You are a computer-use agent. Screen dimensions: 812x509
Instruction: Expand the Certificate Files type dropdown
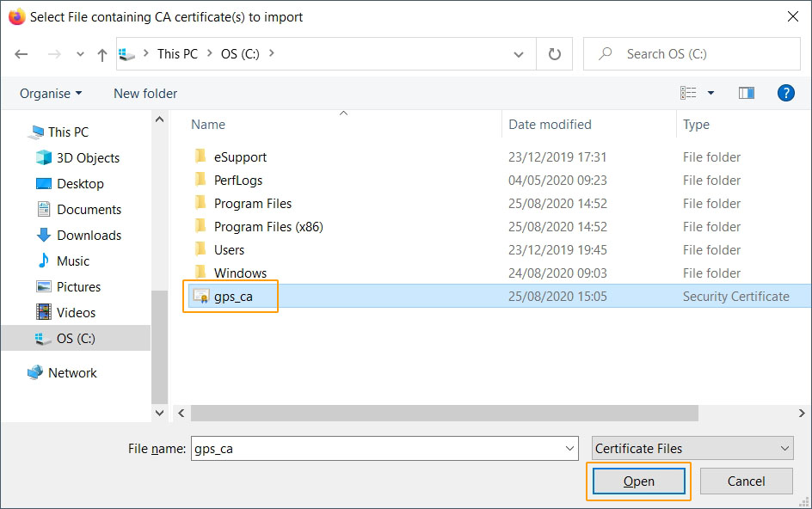coord(784,448)
